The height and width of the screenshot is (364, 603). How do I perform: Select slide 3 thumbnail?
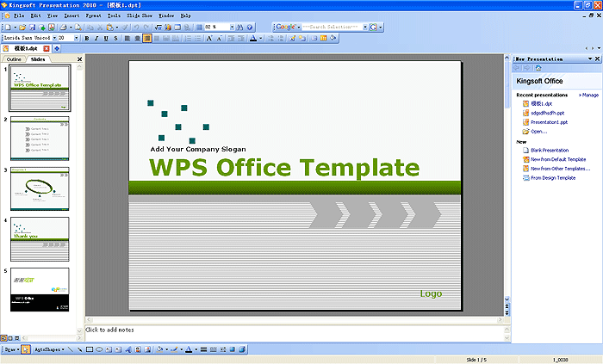(x=40, y=188)
